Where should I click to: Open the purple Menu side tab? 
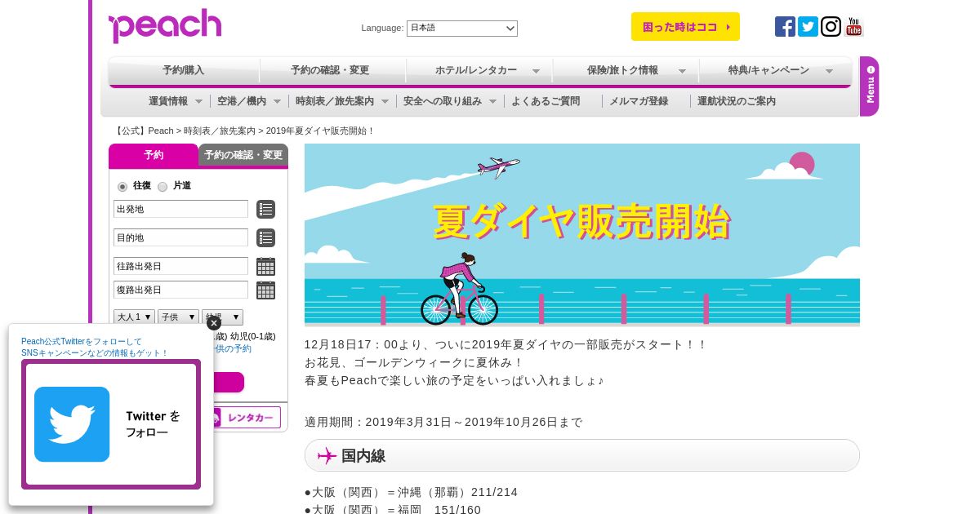870,86
